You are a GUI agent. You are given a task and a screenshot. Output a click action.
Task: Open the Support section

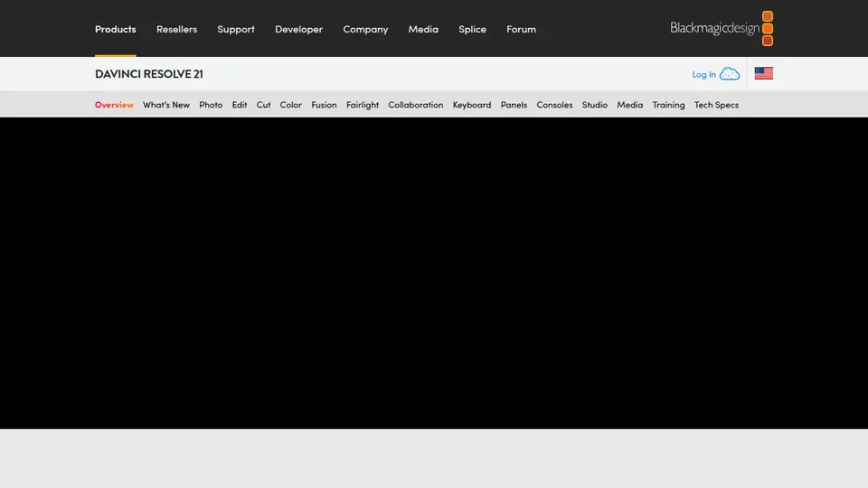pyautogui.click(x=236, y=29)
